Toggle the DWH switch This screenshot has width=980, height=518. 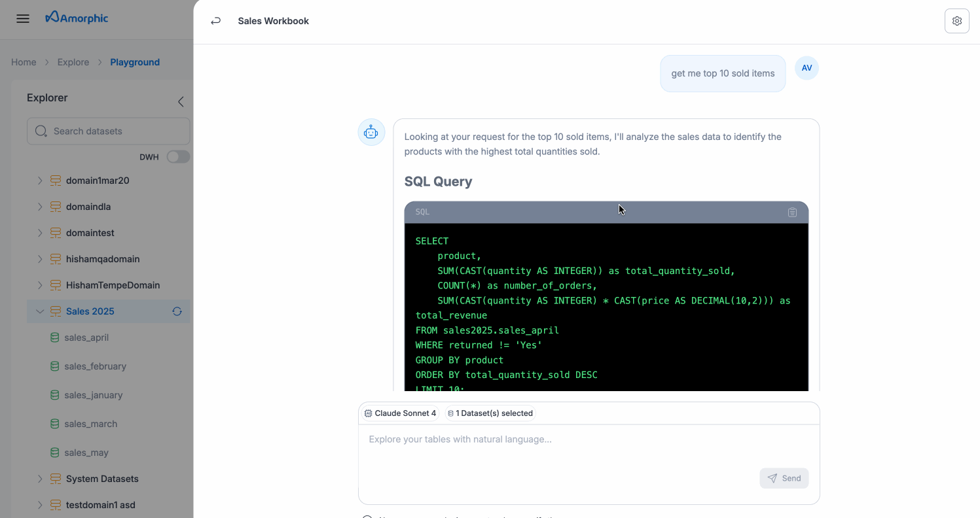click(177, 157)
